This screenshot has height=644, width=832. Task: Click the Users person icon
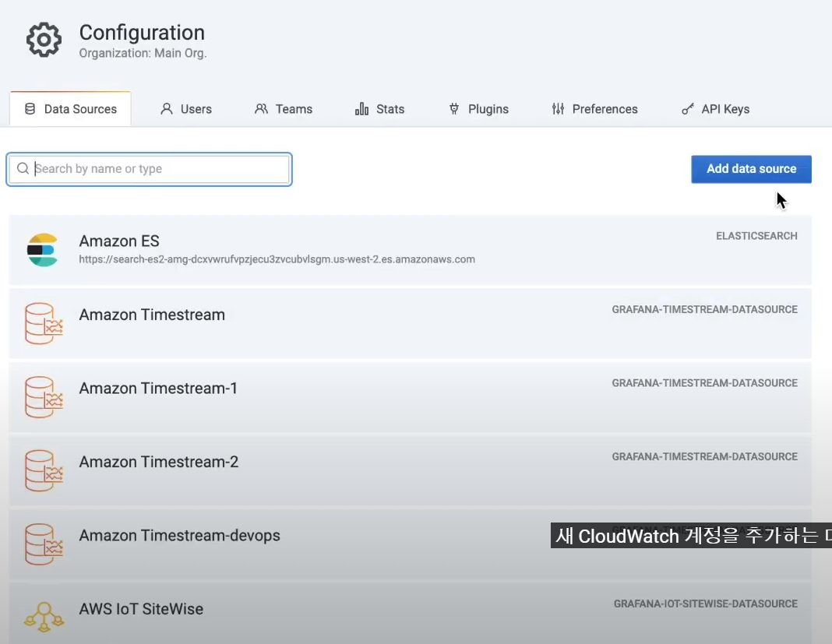[167, 109]
